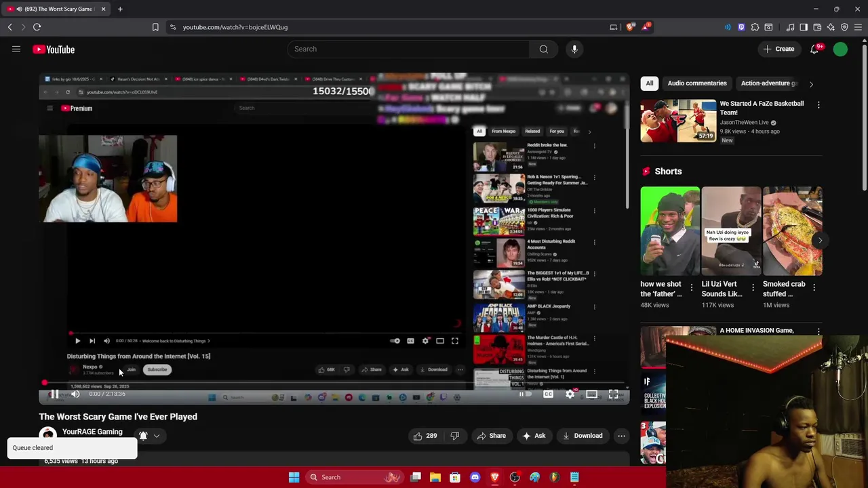The width and height of the screenshot is (868, 488).
Task: Select the Audio commentaries chip
Action: [x=697, y=83]
